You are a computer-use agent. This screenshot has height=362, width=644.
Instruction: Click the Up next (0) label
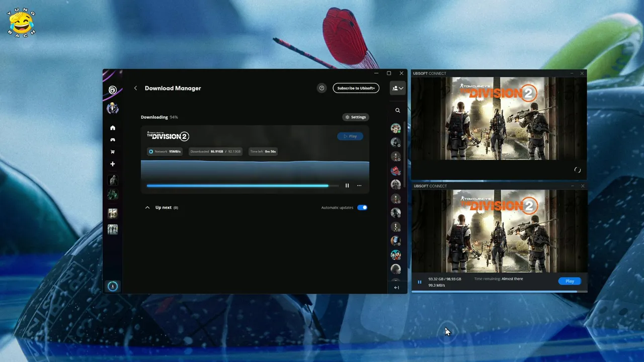167,207
